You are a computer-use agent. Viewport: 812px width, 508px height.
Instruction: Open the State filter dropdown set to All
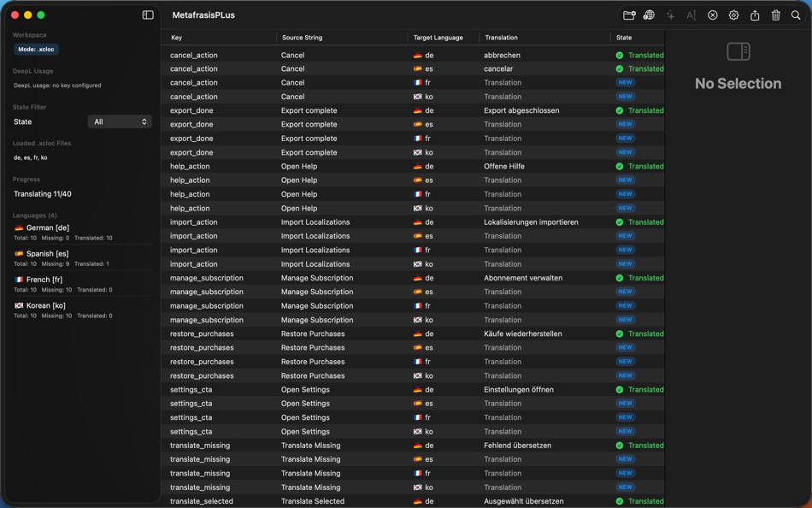(120, 121)
